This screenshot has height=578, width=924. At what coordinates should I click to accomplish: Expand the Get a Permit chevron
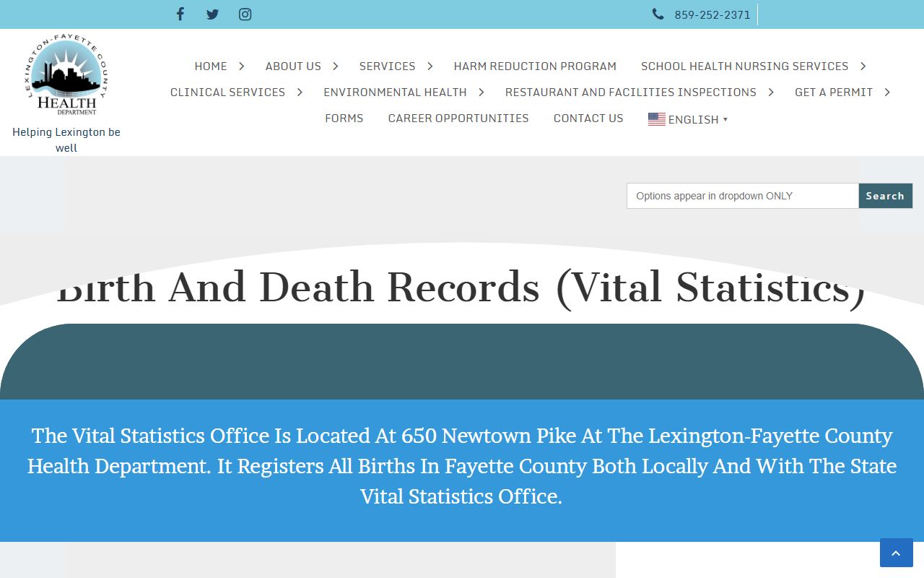[886, 92]
